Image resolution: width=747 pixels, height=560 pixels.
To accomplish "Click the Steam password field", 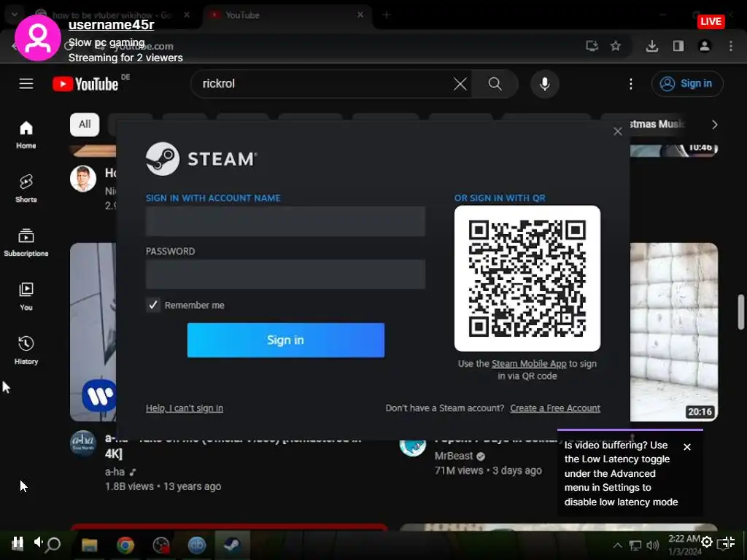I will pos(285,274).
